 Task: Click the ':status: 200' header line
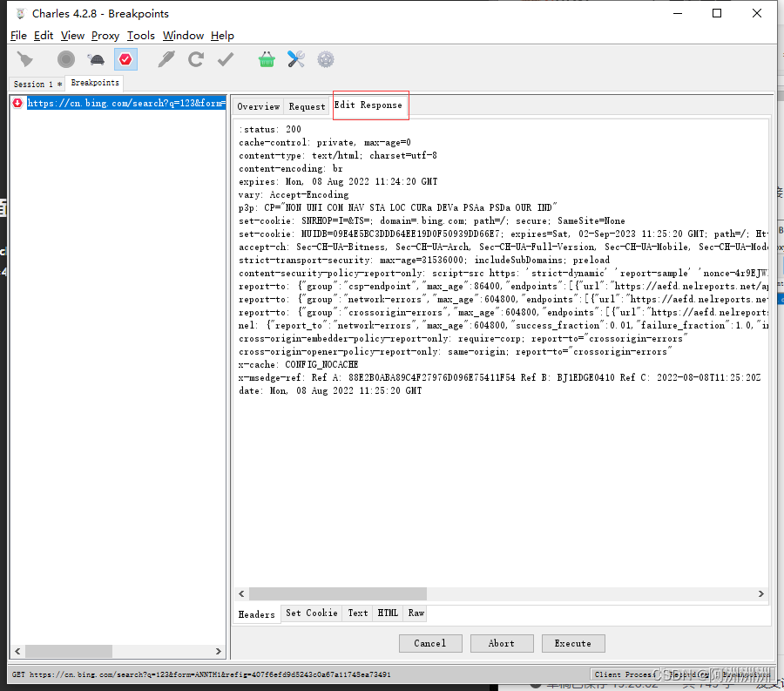tap(270, 130)
